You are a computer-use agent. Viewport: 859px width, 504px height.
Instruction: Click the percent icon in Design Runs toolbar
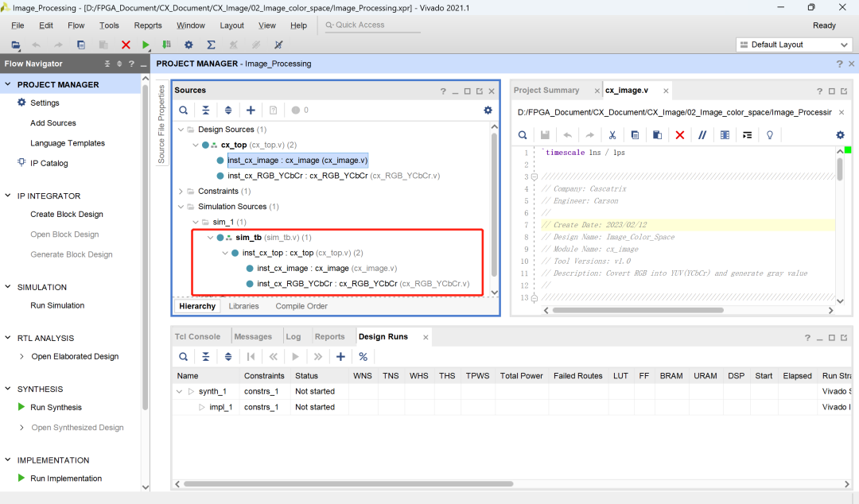(363, 357)
